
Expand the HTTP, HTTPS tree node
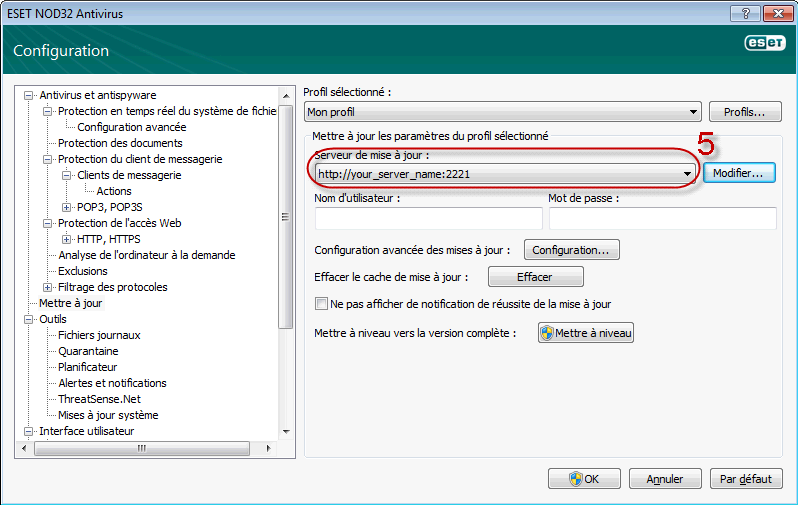(67, 239)
